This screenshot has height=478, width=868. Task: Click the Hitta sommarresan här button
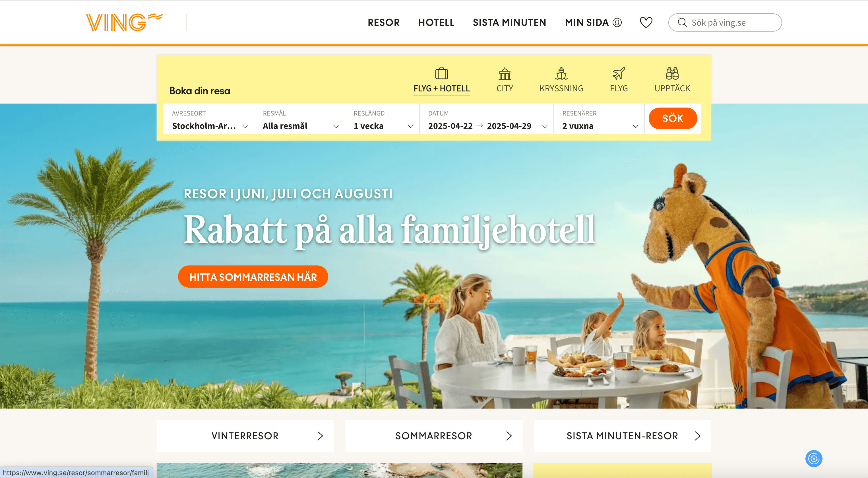(253, 277)
